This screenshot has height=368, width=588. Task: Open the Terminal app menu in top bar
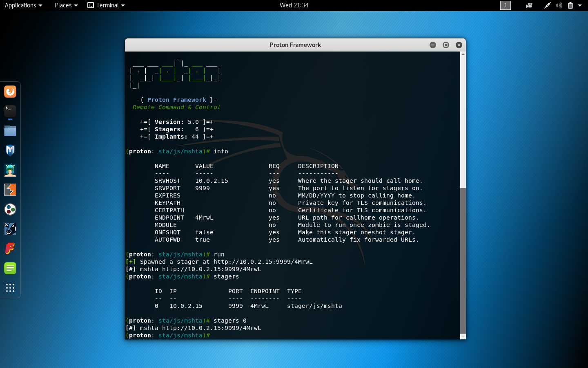pos(106,5)
